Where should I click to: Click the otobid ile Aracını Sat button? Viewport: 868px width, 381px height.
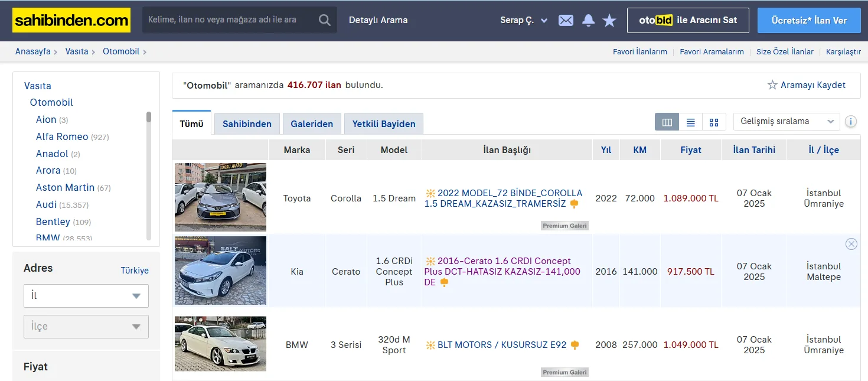(x=688, y=20)
